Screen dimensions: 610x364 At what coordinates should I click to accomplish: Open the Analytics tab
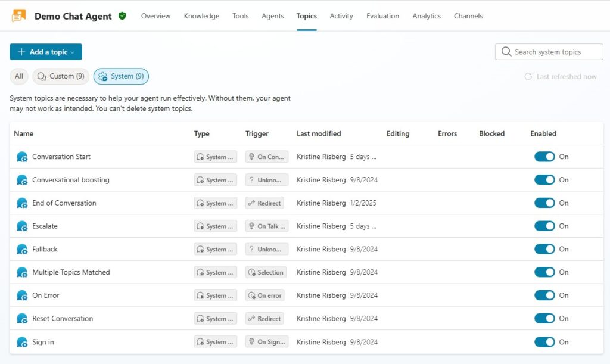point(427,16)
